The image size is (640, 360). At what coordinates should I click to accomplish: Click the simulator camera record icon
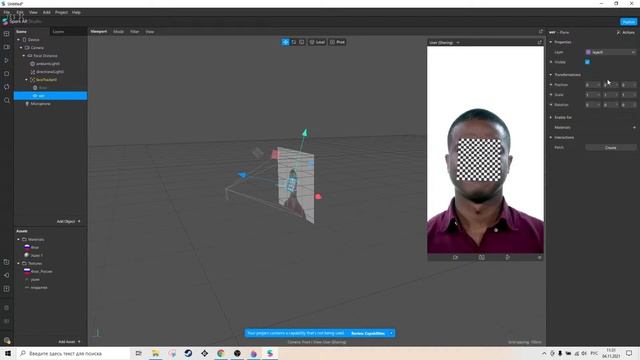tap(456, 257)
